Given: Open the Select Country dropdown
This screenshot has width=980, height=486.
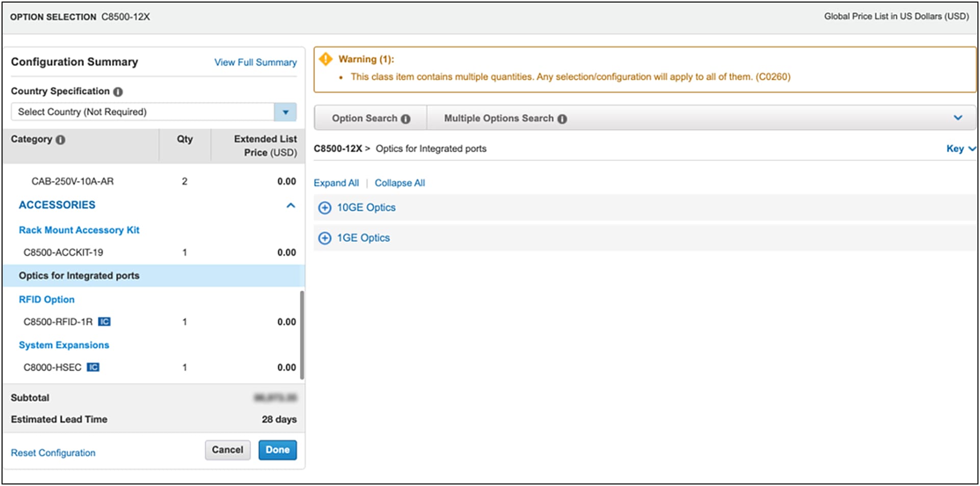Looking at the screenshot, I should click(285, 112).
